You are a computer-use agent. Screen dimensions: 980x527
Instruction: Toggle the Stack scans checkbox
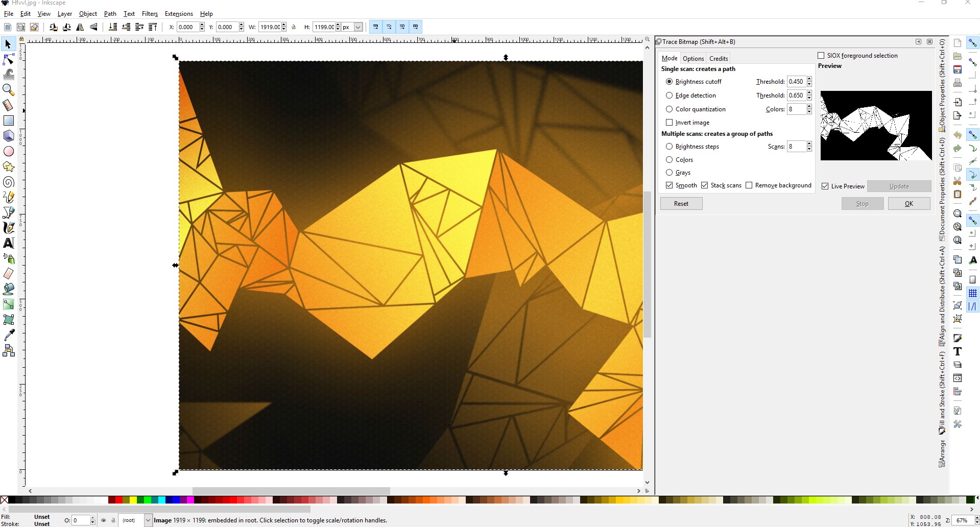click(705, 185)
